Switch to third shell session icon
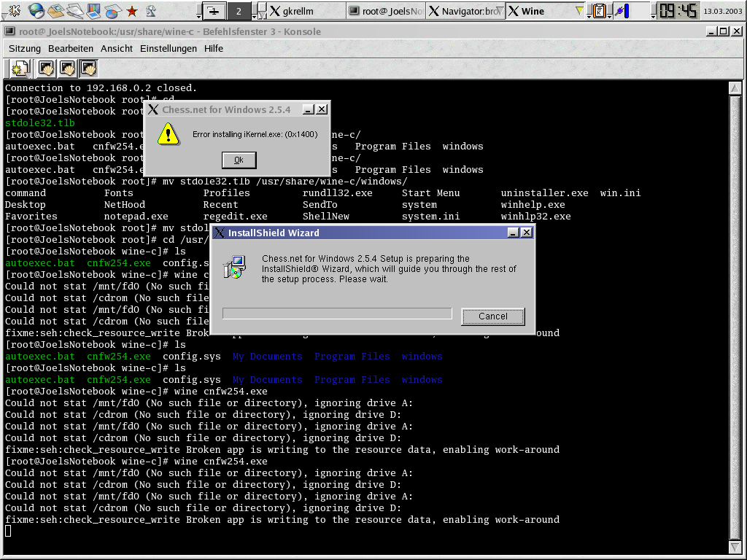 (89, 69)
